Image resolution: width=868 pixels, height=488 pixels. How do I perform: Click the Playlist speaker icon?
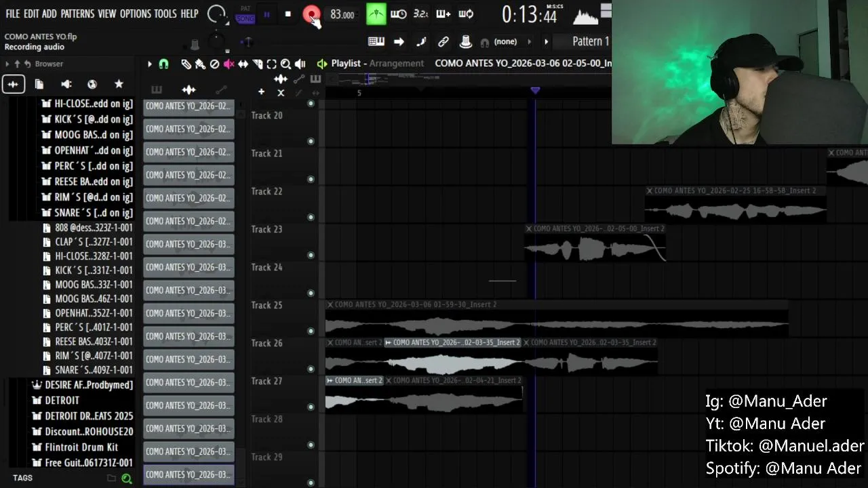[x=321, y=64]
